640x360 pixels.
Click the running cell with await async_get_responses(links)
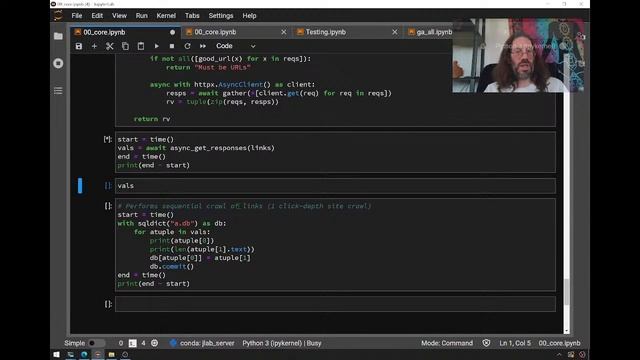335,152
